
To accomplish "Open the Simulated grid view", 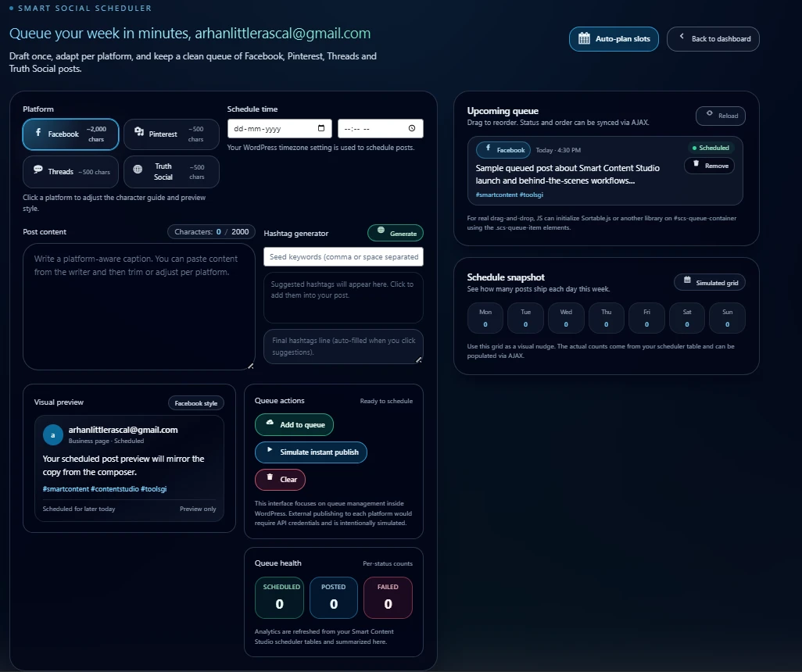I will pyautogui.click(x=709, y=282).
